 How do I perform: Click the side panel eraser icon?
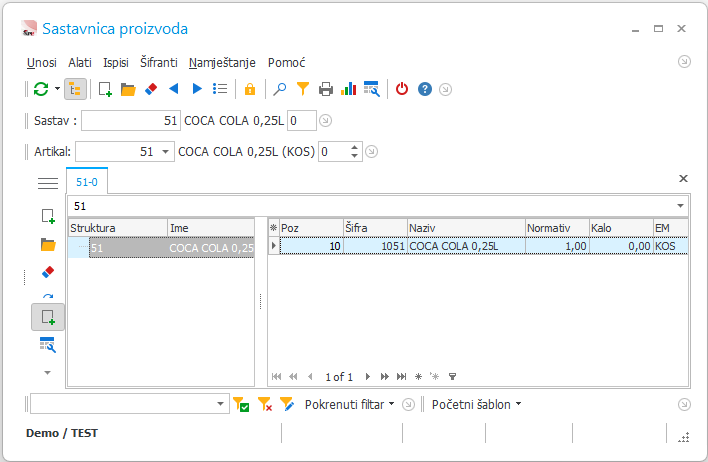[x=48, y=272]
